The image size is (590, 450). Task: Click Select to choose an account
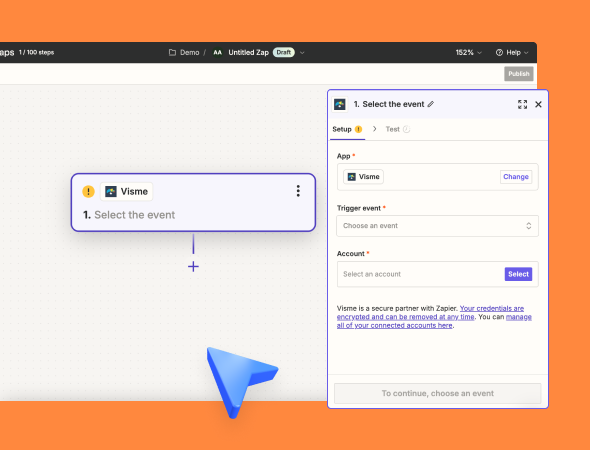pos(519,274)
